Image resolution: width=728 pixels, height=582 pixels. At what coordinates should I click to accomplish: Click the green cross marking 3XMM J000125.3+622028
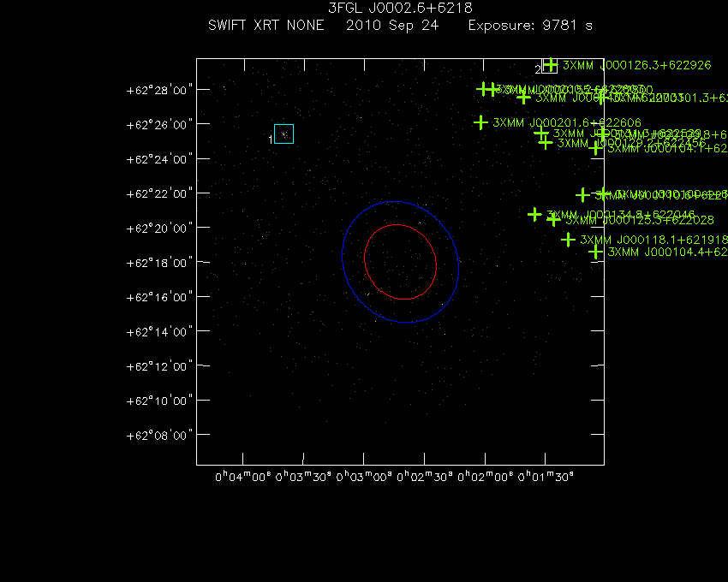coord(553,219)
